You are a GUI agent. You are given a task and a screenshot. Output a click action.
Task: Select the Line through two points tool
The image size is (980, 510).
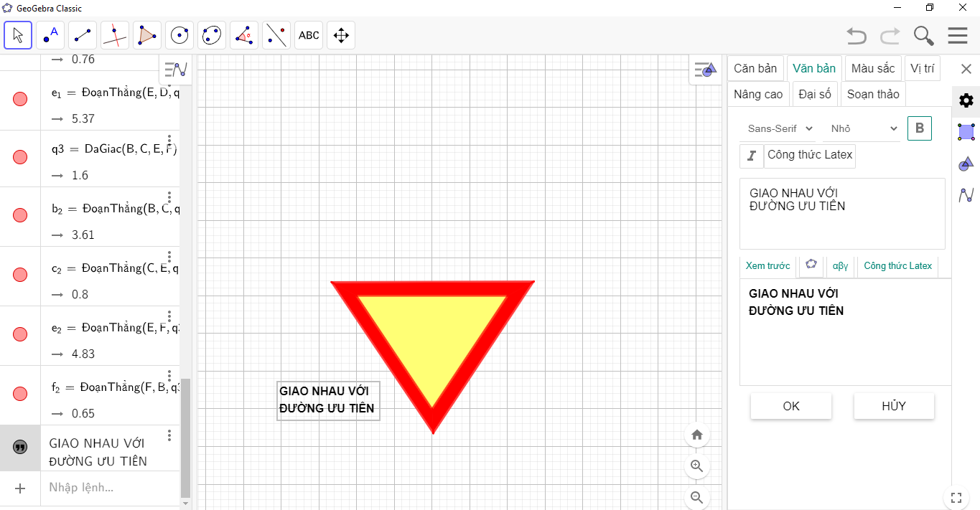[83, 35]
